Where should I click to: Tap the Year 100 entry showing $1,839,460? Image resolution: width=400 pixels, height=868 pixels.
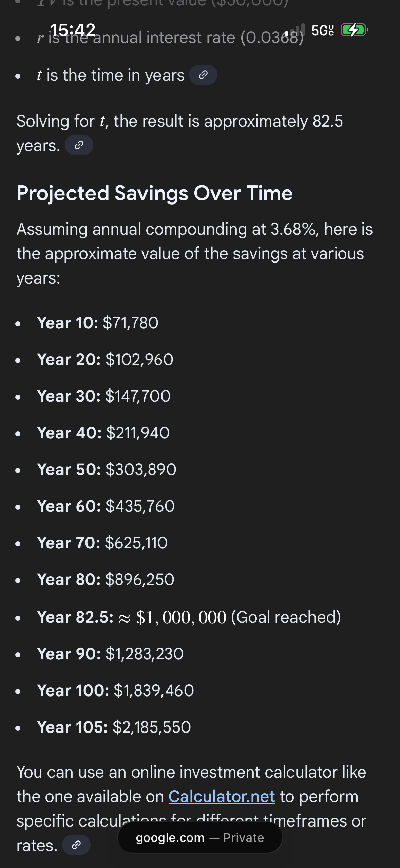tap(115, 690)
